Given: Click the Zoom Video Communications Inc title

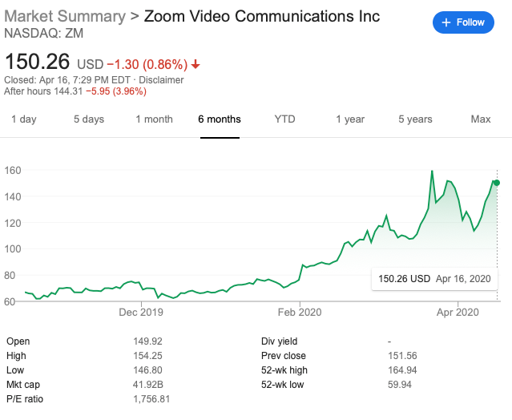Looking at the screenshot, I should [x=262, y=17].
